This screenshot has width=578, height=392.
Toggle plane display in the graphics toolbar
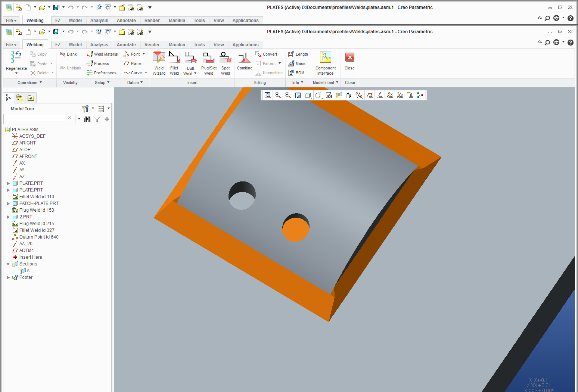coord(370,95)
